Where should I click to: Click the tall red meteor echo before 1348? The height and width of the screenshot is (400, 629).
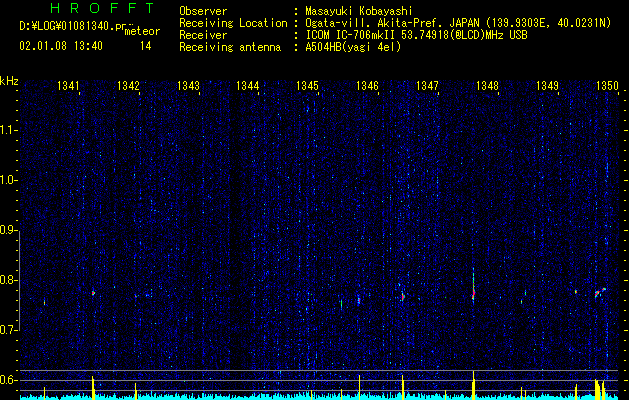(473, 287)
